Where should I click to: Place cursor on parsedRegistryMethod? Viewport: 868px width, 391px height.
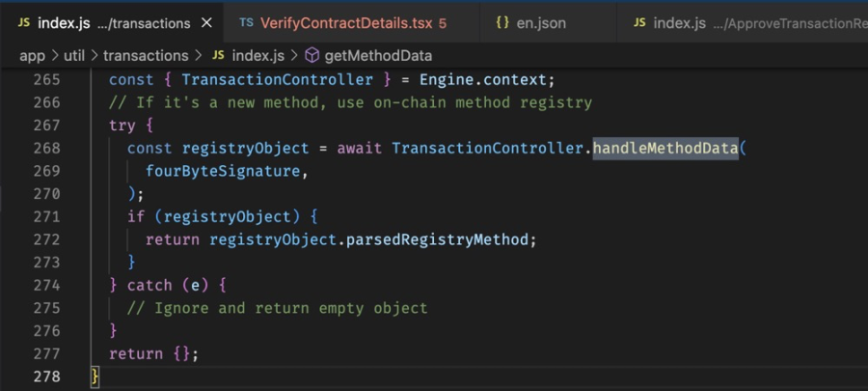coord(437,239)
